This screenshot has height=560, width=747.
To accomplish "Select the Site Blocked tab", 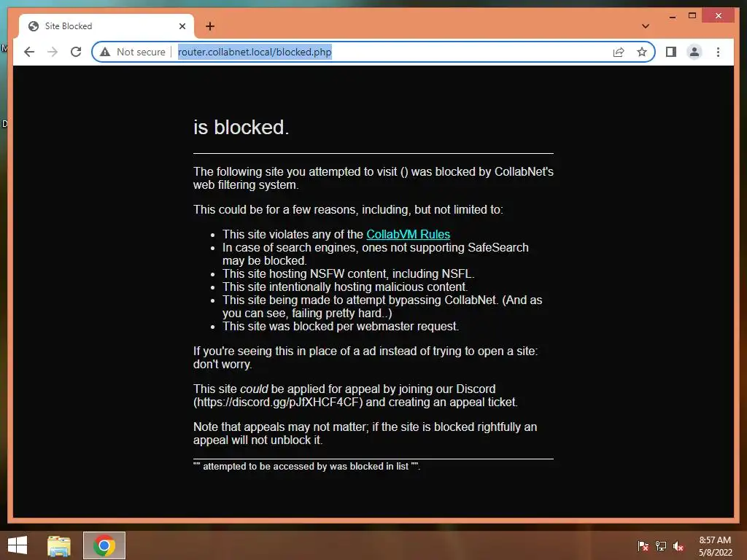I will pyautogui.click(x=107, y=26).
